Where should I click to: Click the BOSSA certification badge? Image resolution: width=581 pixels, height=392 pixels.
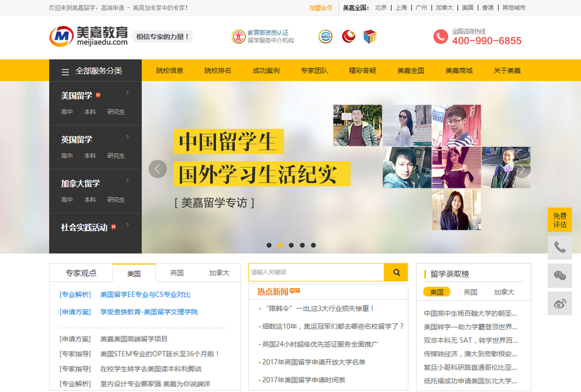[325, 36]
